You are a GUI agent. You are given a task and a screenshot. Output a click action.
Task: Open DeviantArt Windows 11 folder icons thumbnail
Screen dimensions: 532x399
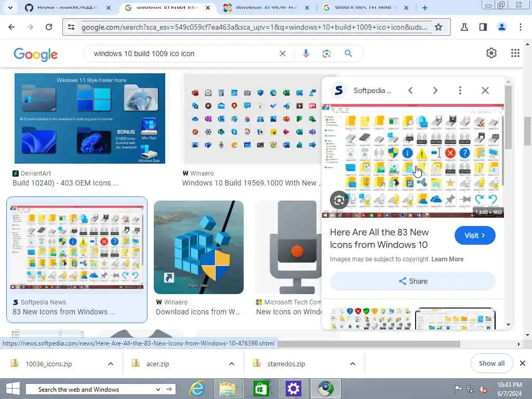[90, 118]
